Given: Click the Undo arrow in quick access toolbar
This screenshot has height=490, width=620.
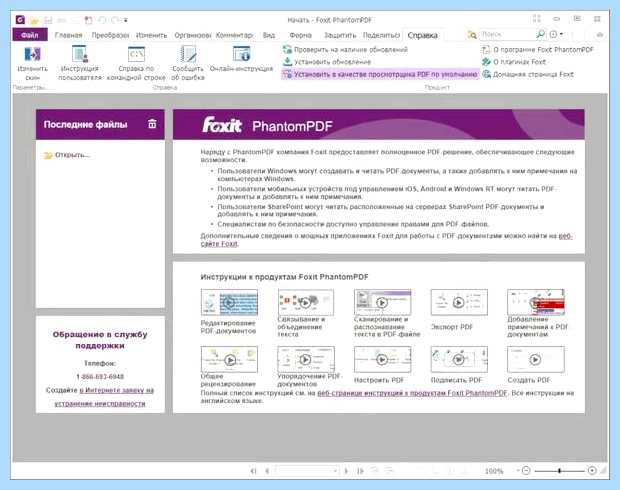Looking at the screenshot, I should [102, 20].
